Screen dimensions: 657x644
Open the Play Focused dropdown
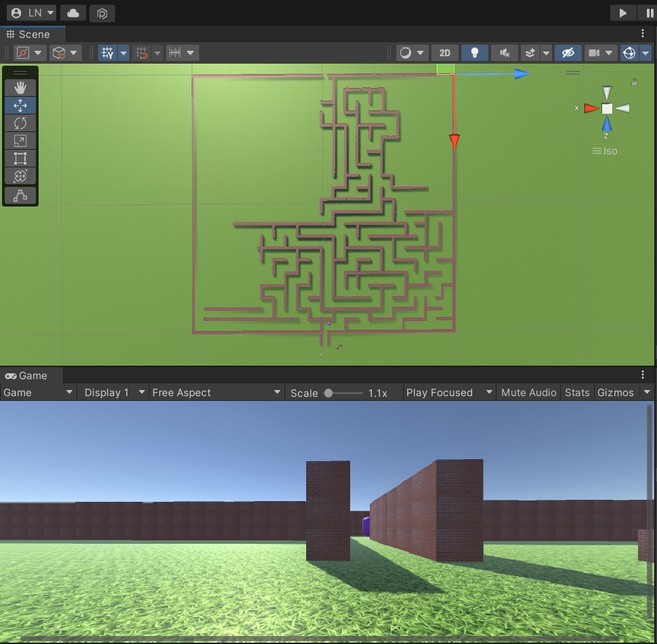tap(449, 393)
